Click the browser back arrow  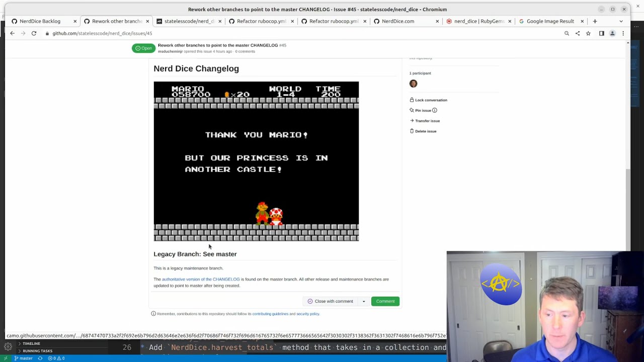click(x=12, y=33)
